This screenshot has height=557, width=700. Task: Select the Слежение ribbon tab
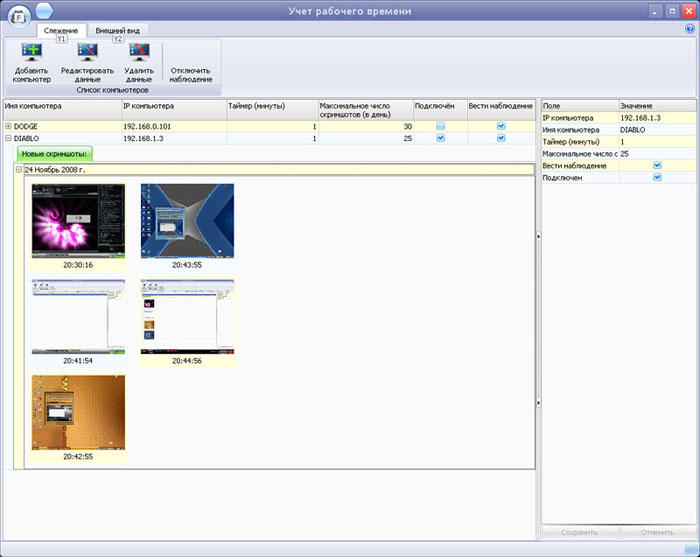click(61, 31)
